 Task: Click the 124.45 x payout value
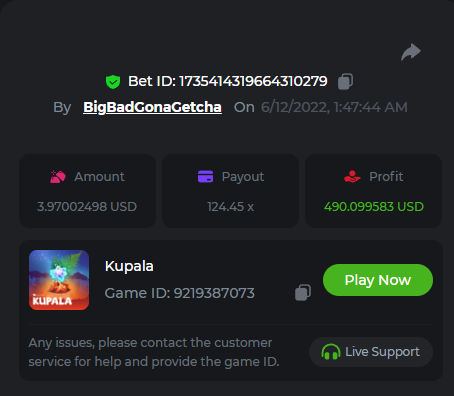[x=230, y=207]
